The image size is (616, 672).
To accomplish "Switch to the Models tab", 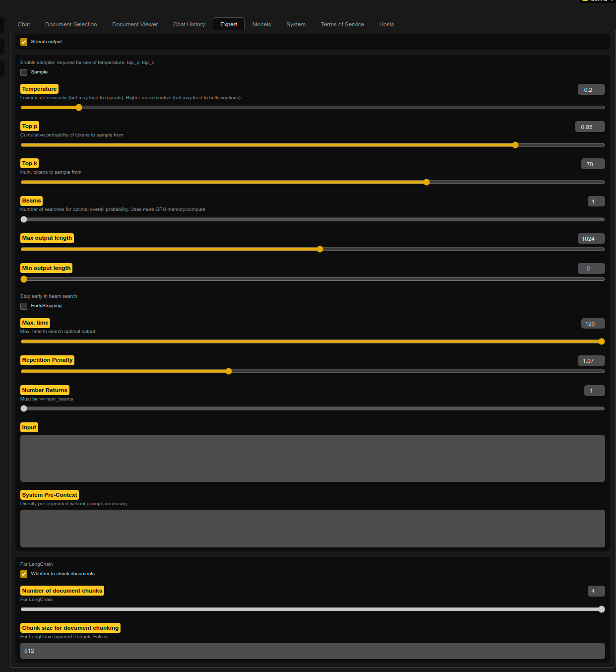I will point(261,24).
